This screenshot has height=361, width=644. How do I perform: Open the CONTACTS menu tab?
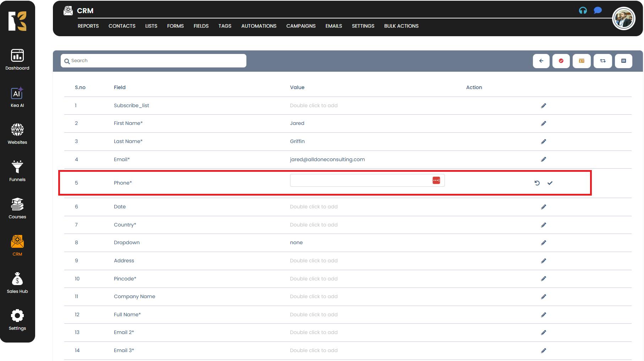click(x=122, y=26)
